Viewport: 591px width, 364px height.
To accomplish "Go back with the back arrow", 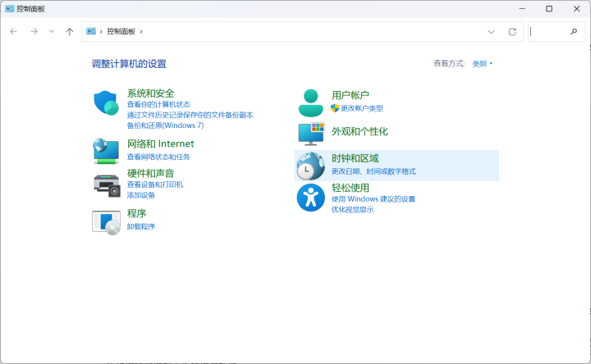I will [x=14, y=32].
